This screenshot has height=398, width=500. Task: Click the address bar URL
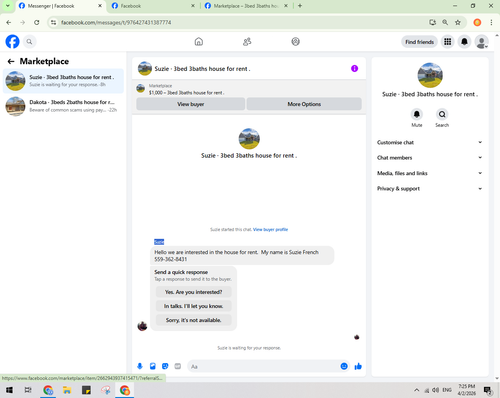point(116,22)
